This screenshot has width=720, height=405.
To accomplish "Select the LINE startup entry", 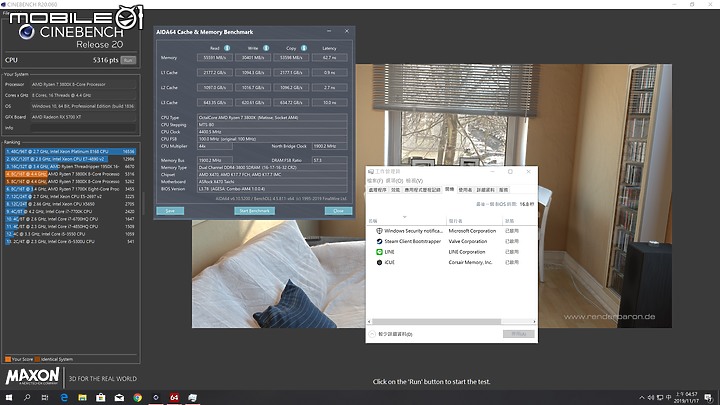I will tap(451, 252).
